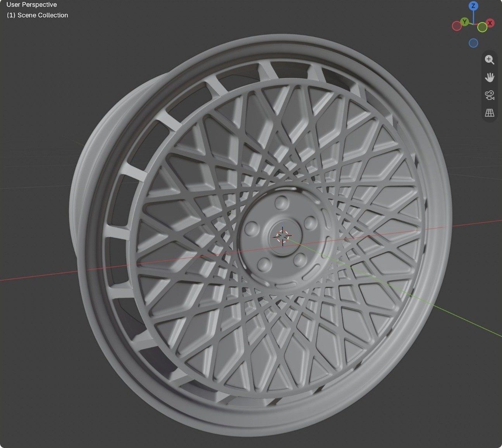This screenshot has width=502, height=448.
Task: Activate the pan view hand icon
Action: coord(490,77)
